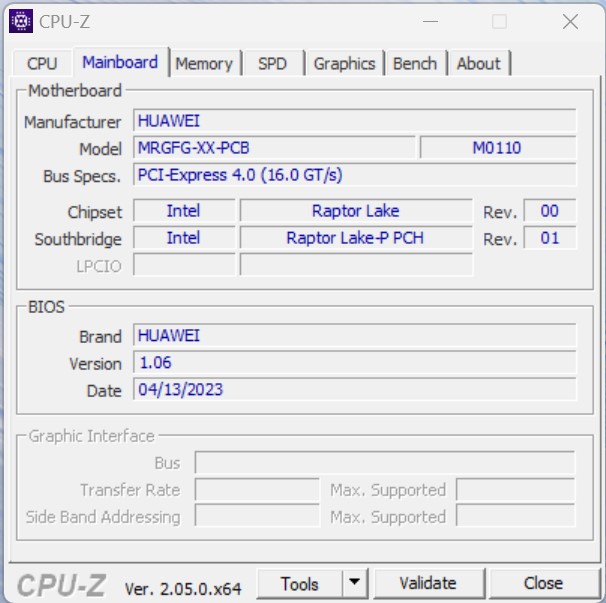The width and height of the screenshot is (606, 603).
Task: Click the Southbridge Intel vendor field
Action: tap(184, 238)
